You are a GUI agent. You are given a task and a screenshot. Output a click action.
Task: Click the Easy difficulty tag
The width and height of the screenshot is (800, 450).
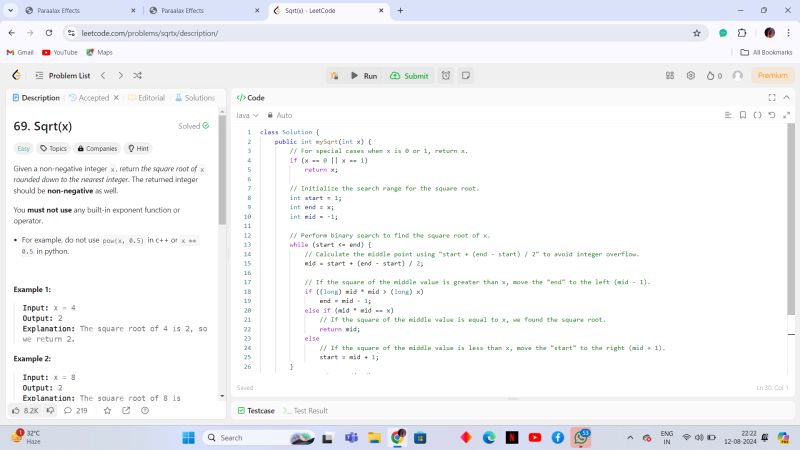[x=23, y=148]
